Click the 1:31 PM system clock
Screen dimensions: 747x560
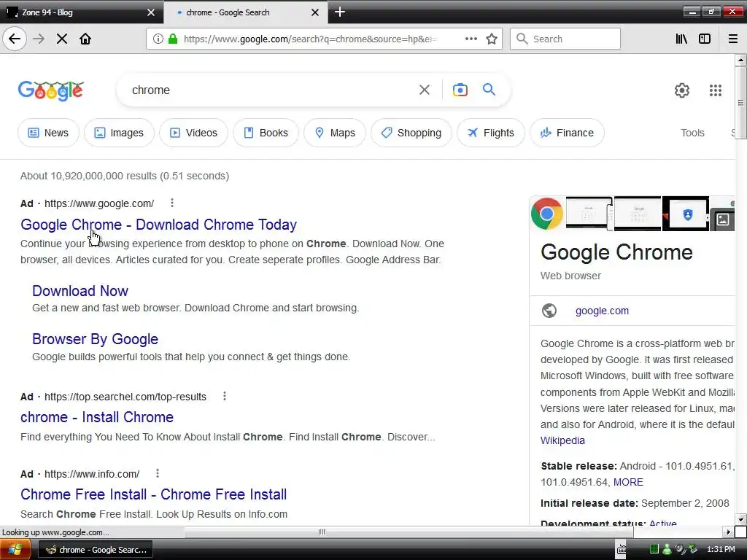pos(721,550)
